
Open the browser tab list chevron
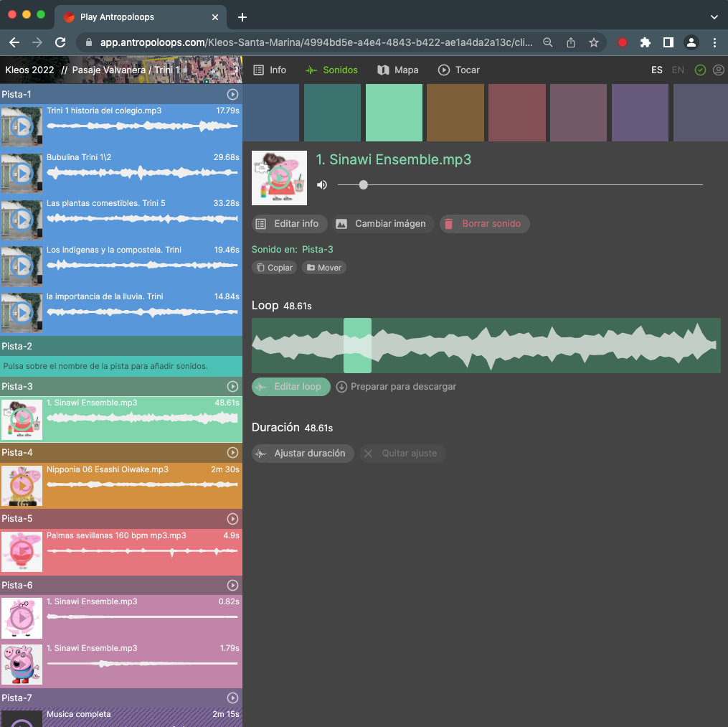click(714, 17)
